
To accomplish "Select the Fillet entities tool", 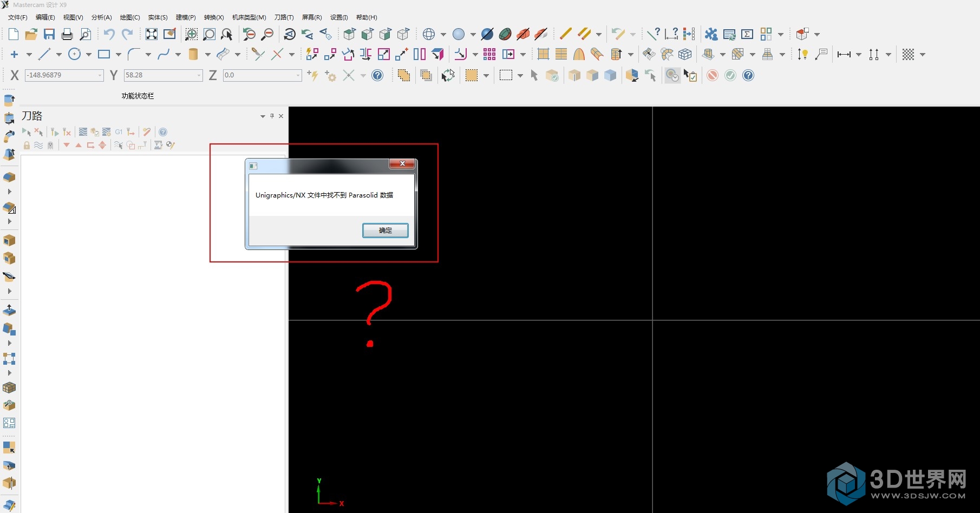I will point(134,54).
